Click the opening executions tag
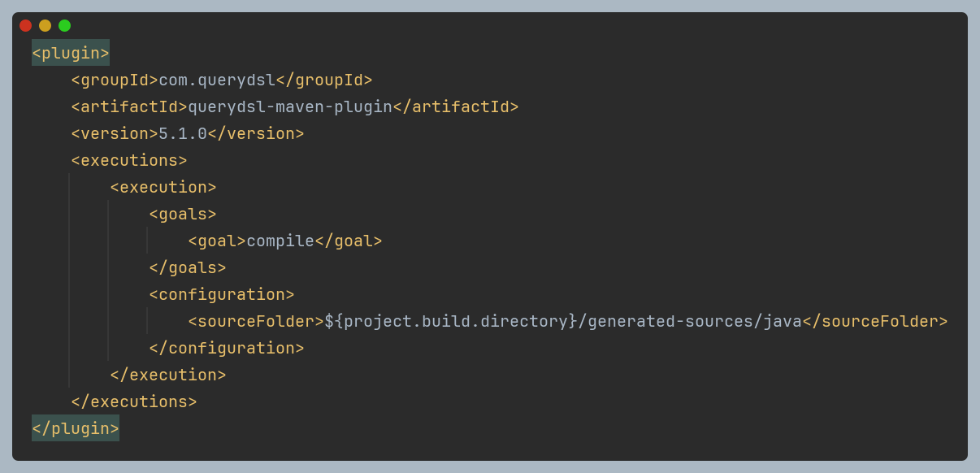The image size is (980, 473). point(129,160)
